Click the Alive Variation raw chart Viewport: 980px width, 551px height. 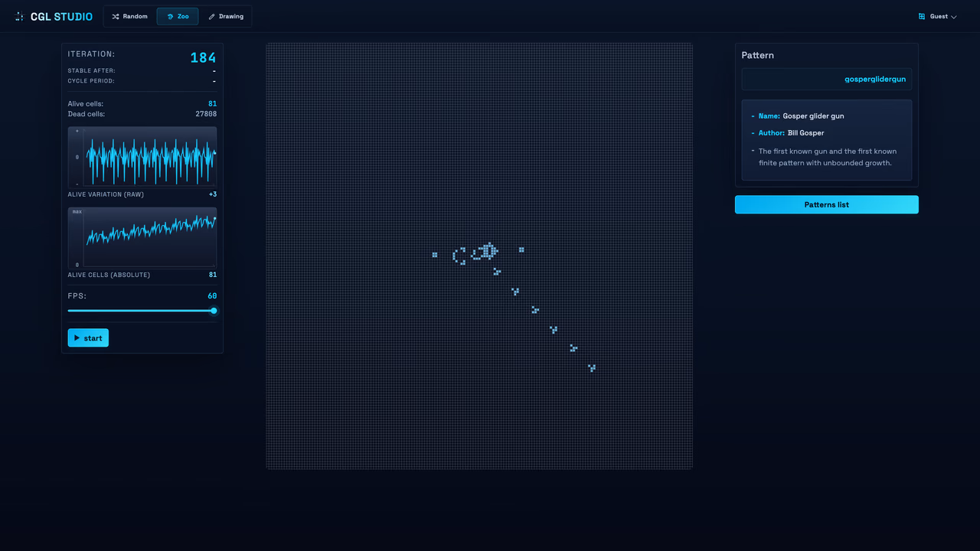[x=142, y=157]
